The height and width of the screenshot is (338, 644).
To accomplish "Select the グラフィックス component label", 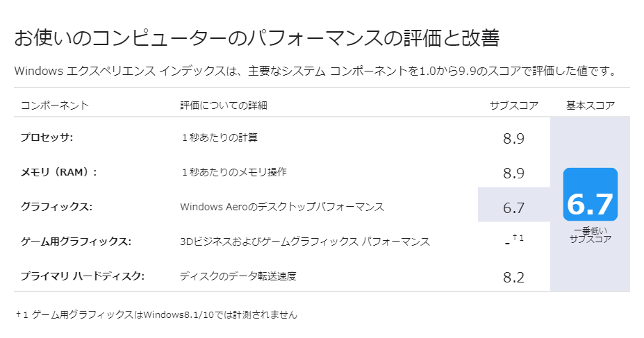I will pyautogui.click(x=56, y=206).
